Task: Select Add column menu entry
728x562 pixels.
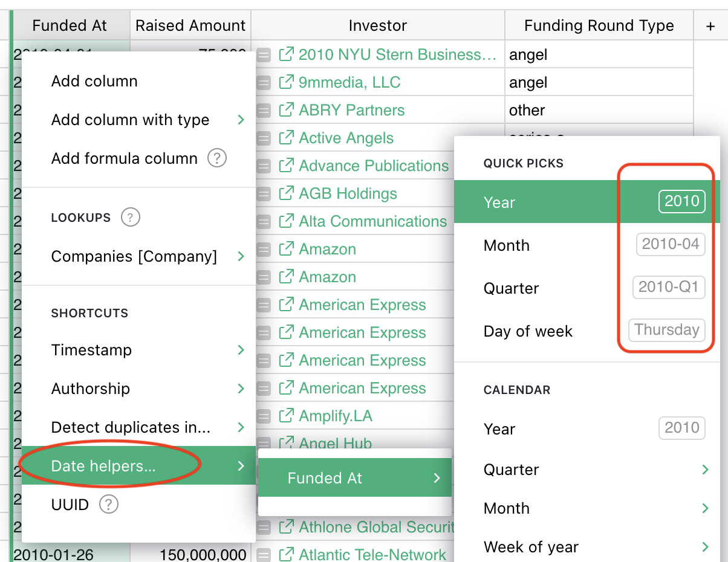Action: [94, 81]
